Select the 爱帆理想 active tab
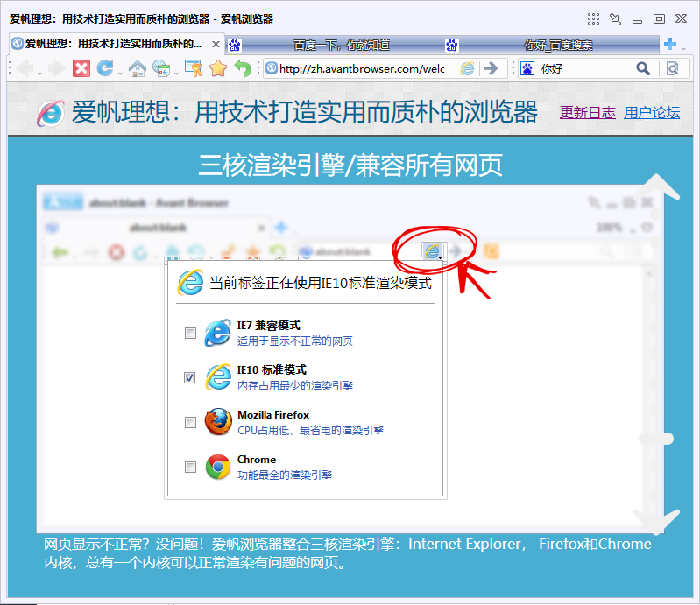This screenshot has width=700, height=605. (116, 44)
